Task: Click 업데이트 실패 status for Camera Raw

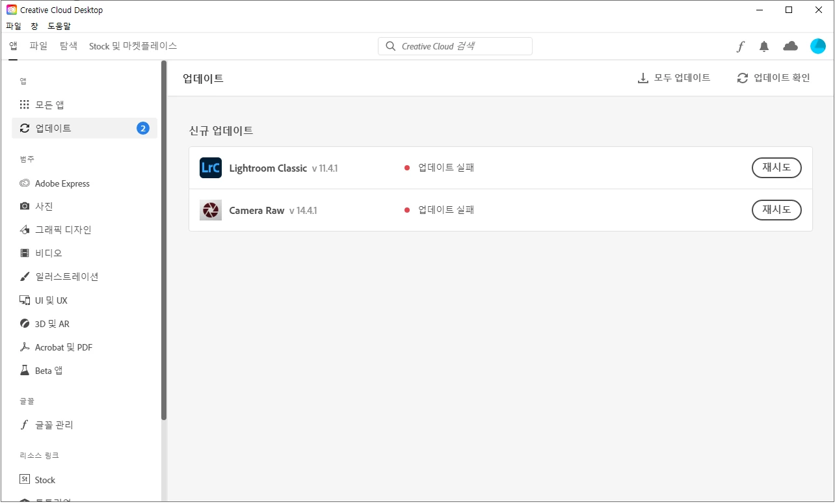Action: (x=446, y=210)
